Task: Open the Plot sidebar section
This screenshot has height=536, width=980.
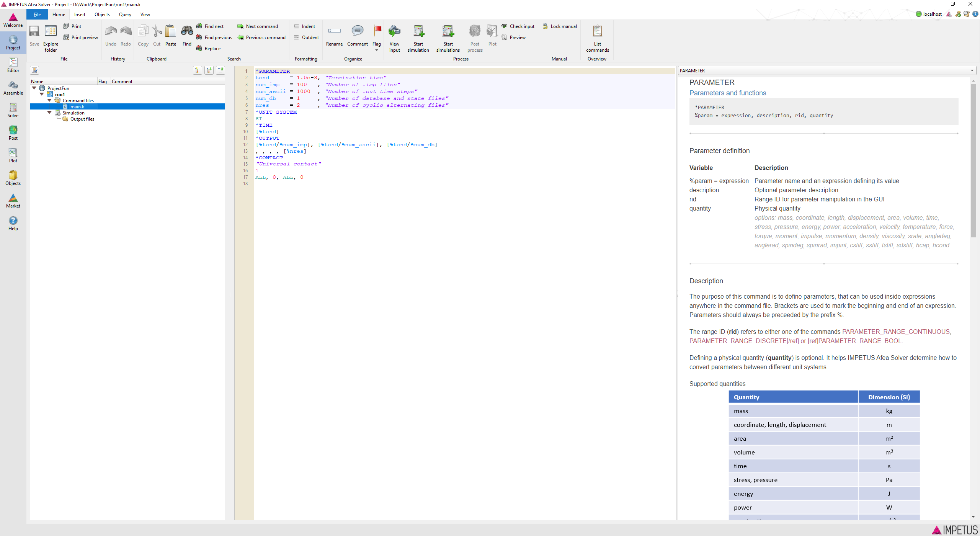Action: pos(13,155)
